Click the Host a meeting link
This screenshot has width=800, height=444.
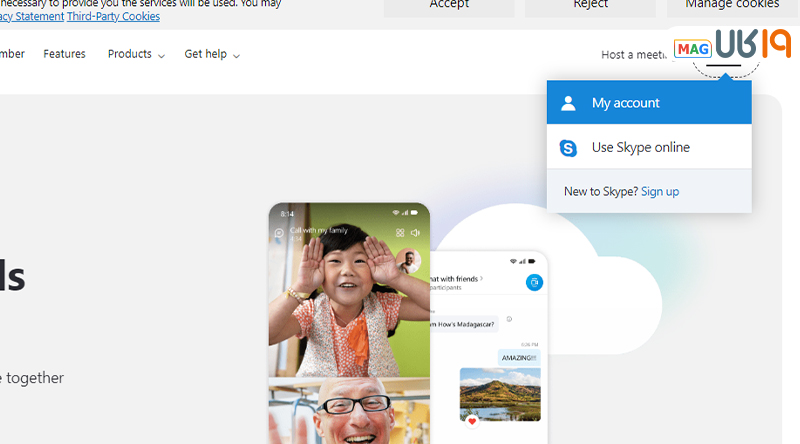coord(634,55)
